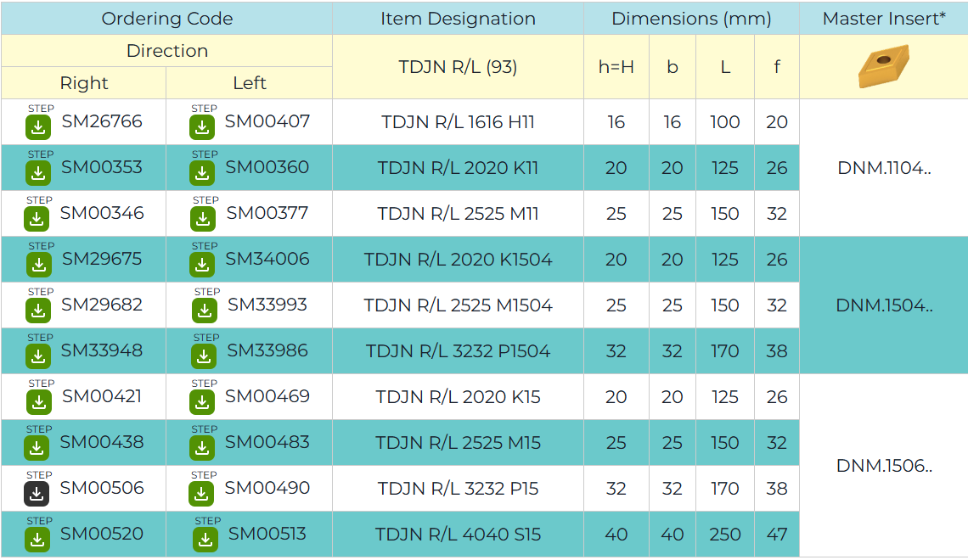Click item designation TDJN R/L 4040 S15
The image size is (968, 560).
pos(458,535)
